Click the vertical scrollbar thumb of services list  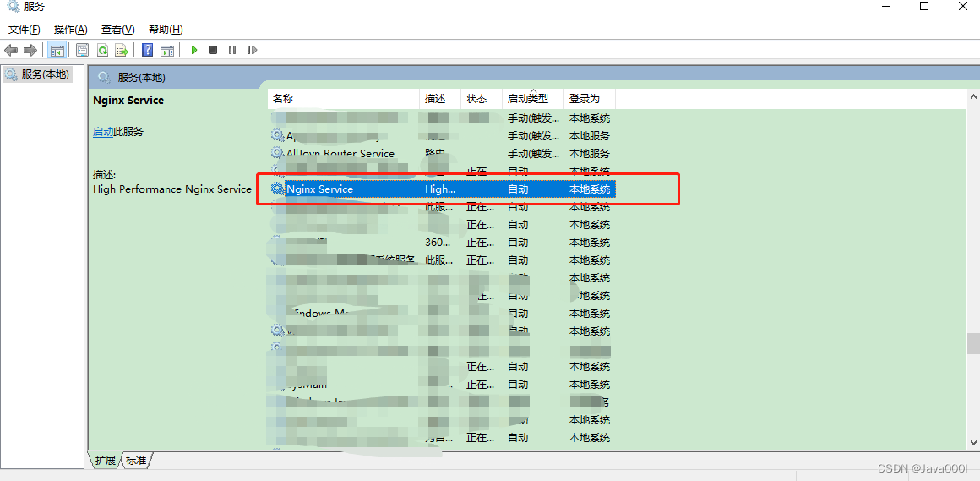click(973, 343)
